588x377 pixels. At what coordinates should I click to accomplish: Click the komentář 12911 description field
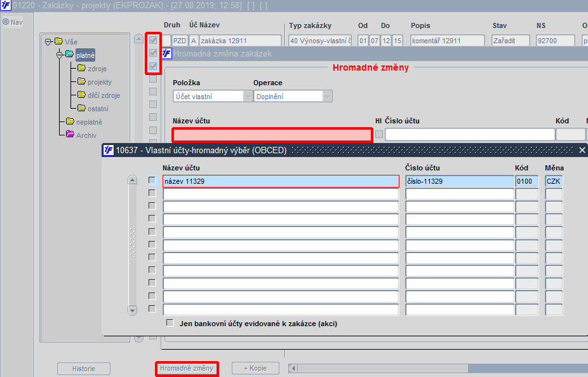coord(448,41)
